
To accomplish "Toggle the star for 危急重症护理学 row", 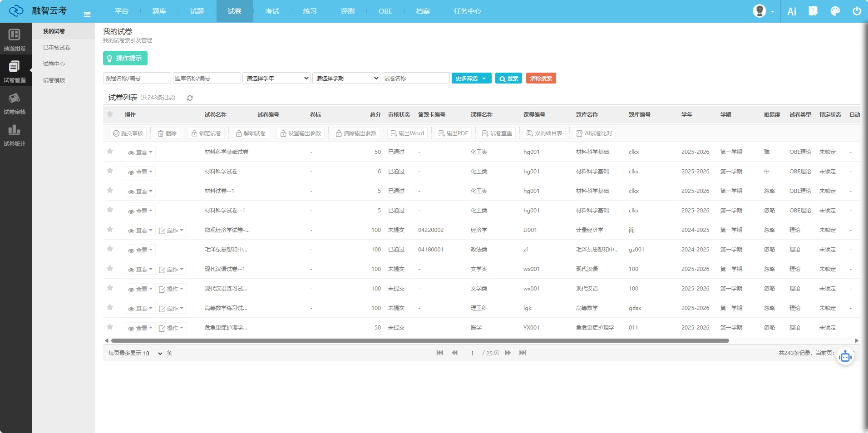I will [110, 327].
